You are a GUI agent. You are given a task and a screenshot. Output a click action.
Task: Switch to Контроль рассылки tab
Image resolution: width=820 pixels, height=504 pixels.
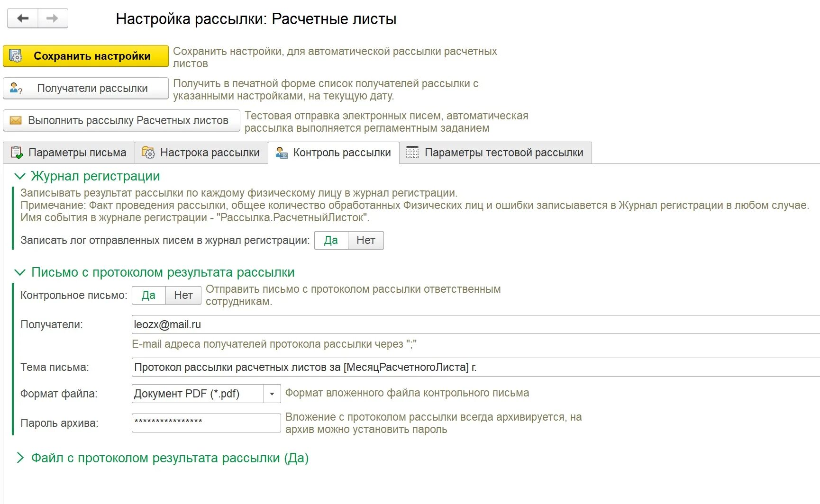[x=334, y=153]
